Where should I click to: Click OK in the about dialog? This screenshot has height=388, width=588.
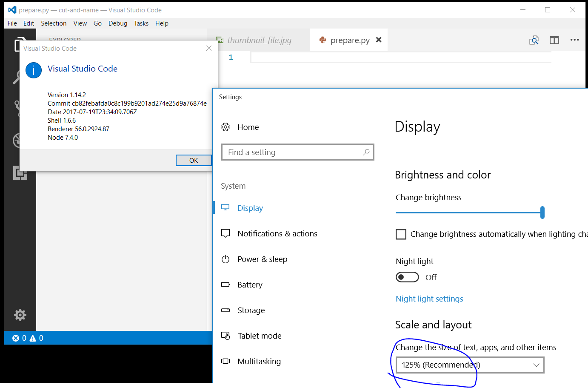pos(194,160)
